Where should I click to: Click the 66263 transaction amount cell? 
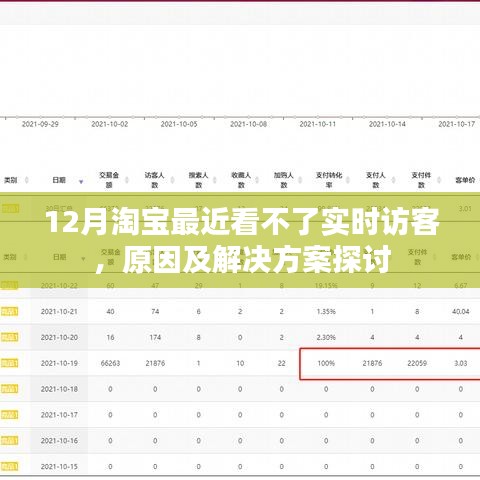[x=110, y=363]
